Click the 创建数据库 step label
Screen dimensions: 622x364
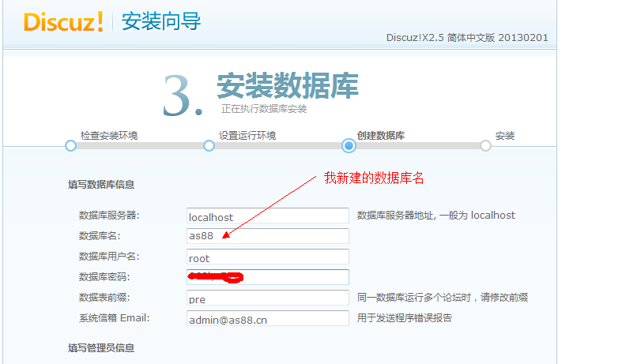pos(381,136)
